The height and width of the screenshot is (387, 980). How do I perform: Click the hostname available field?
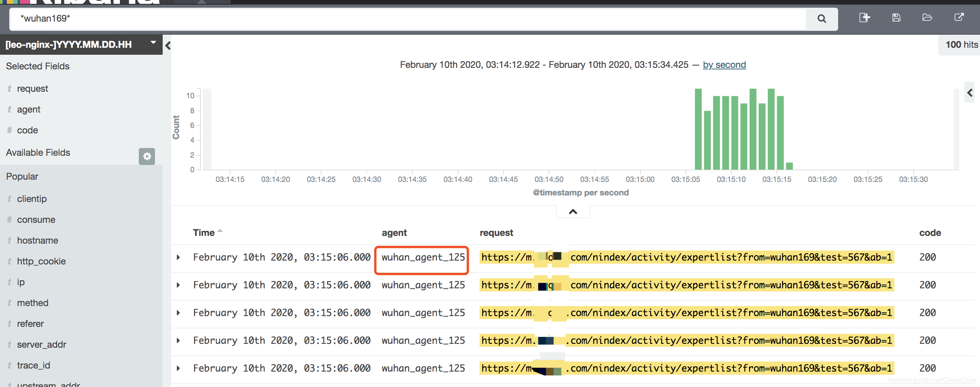[x=37, y=241]
